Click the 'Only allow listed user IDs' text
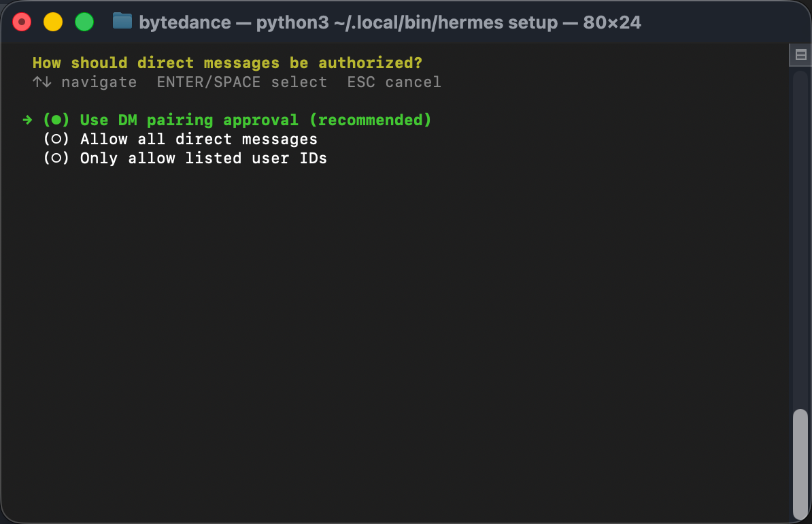Viewport: 812px width, 524px height. (x=203, y=159)
